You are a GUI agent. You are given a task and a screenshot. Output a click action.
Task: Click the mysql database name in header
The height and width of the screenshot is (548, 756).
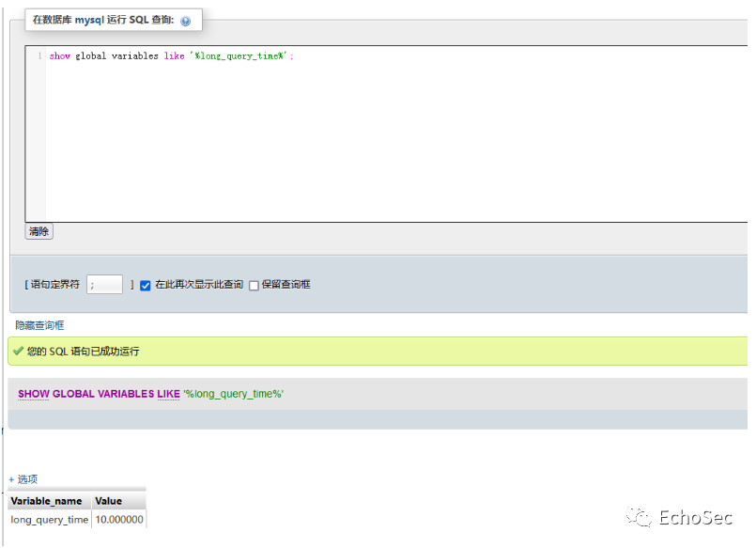pyautogui.click(x=89, y=21)
